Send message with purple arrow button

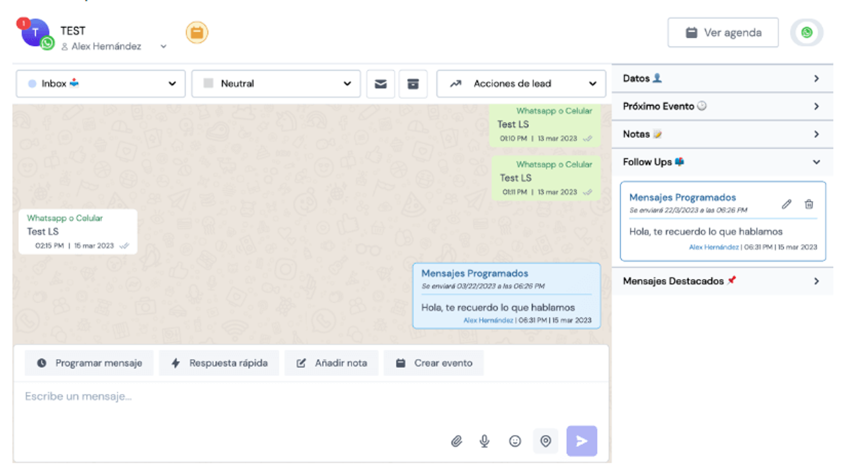(x=582, y=441)
